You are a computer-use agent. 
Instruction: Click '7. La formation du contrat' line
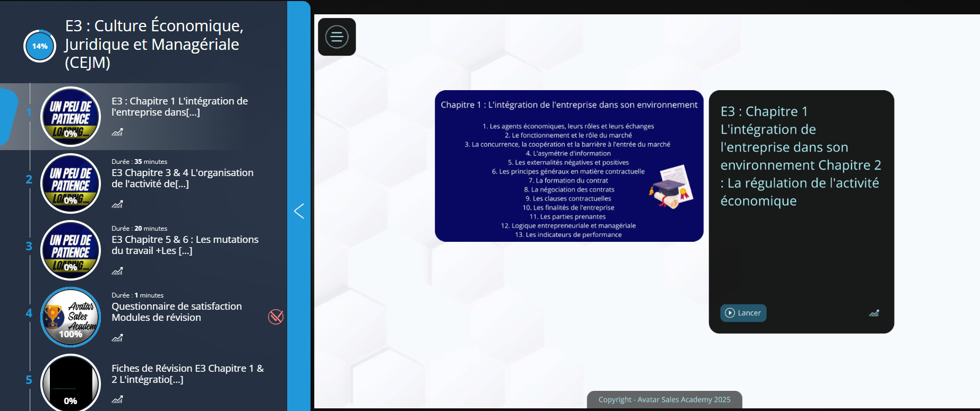[x=568, y=181]
